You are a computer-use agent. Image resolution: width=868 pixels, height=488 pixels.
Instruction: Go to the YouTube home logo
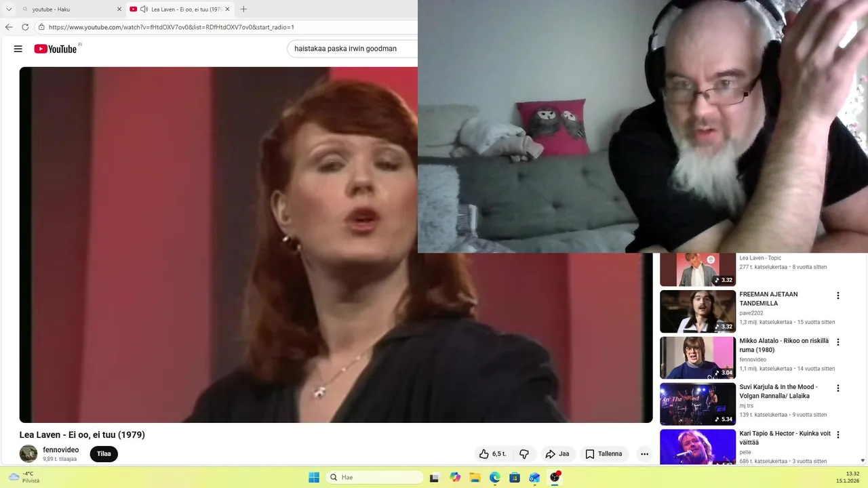point(56,49)
